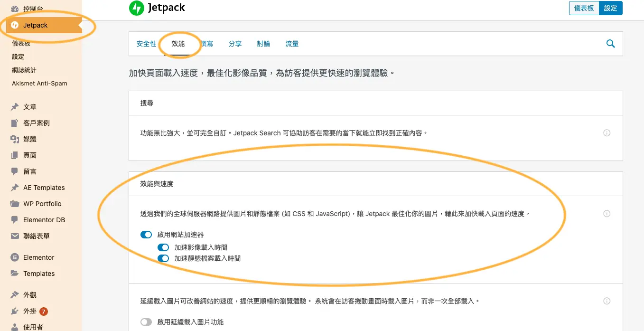The width and height of the screenshot is (644, 331).
Task: Click info icon in 效能與速度 section
Action: tap(607, 214)
